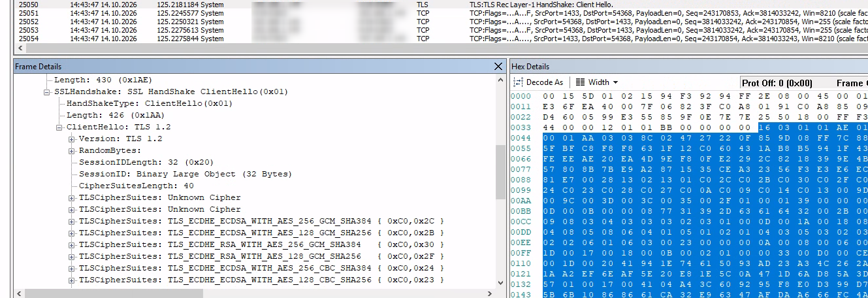Select the HandShakeType: ClientHello(0x01) row
This screenshot has height=298, width=868.
(x=150, y=104)
